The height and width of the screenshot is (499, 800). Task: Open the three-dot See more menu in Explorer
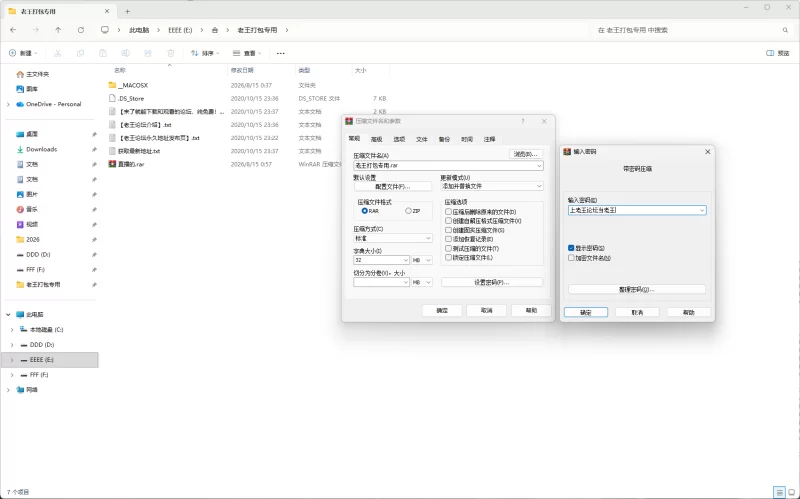click(x=281, y=53)
